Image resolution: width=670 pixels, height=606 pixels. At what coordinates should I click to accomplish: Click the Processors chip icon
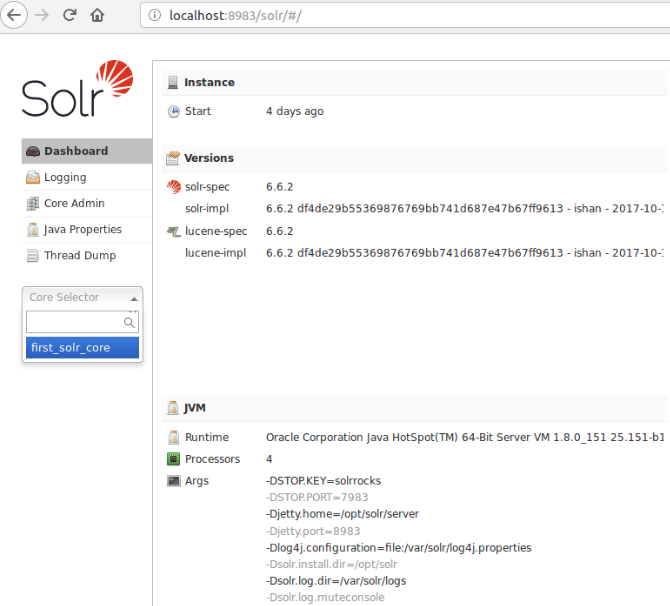173,459
